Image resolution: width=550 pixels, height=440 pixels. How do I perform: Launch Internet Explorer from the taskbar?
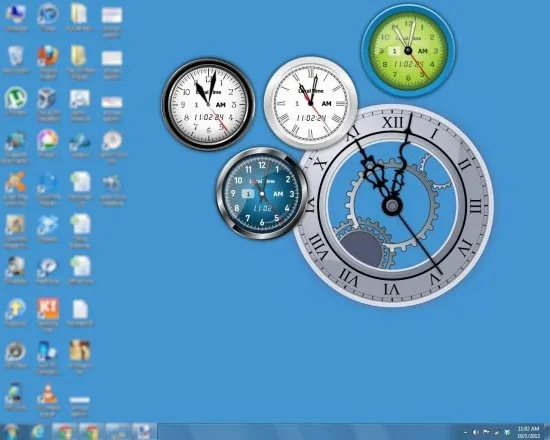[38, 432]
